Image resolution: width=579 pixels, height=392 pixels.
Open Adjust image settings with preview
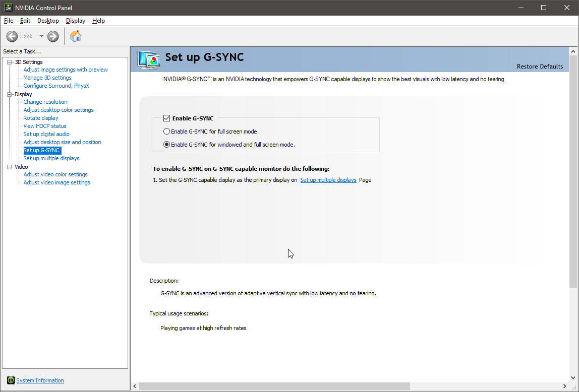66,70
